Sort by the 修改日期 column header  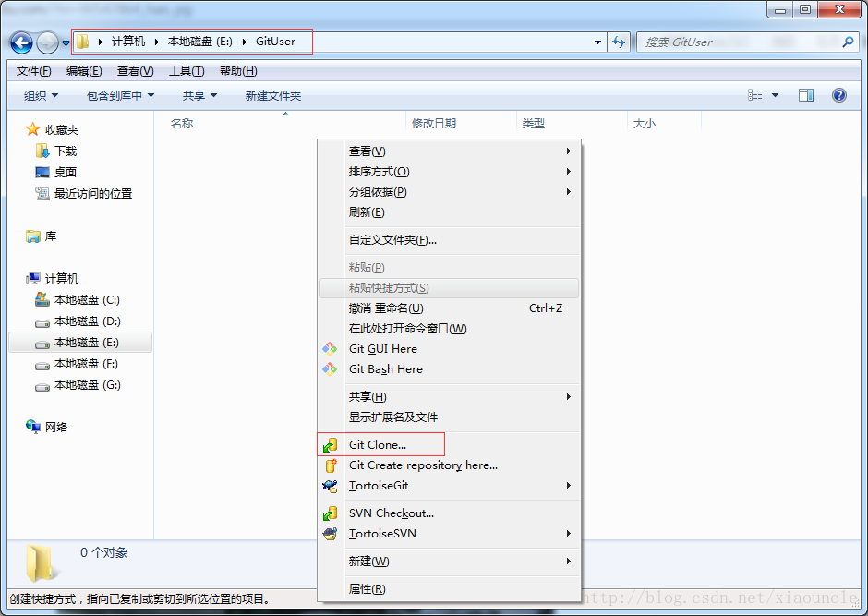(x=461, y=124)
